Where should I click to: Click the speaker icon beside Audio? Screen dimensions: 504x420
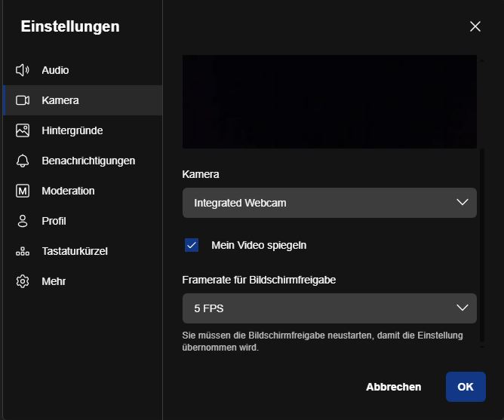coord(23,70)
